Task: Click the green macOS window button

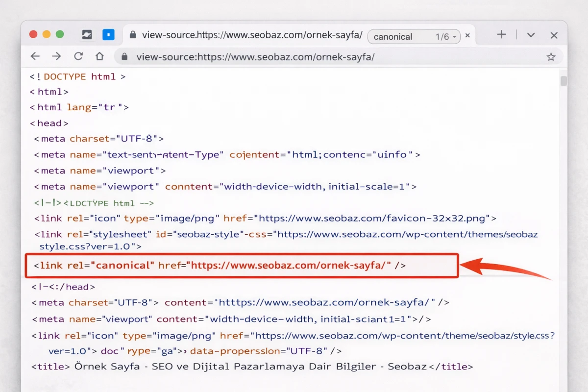Action: pyautogui.click(x=60, y=34)
